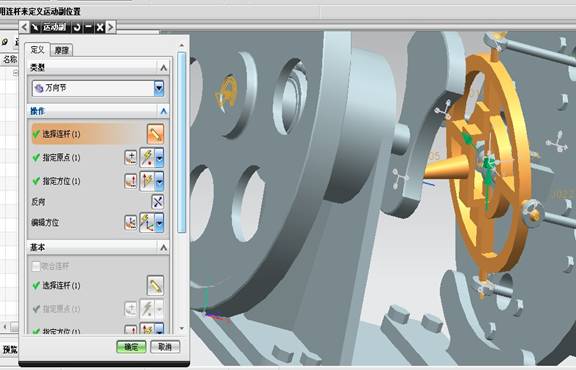This screenshot has width=576, height=370.
Task: Collapse the 操作 section
Action: (163, 111)
